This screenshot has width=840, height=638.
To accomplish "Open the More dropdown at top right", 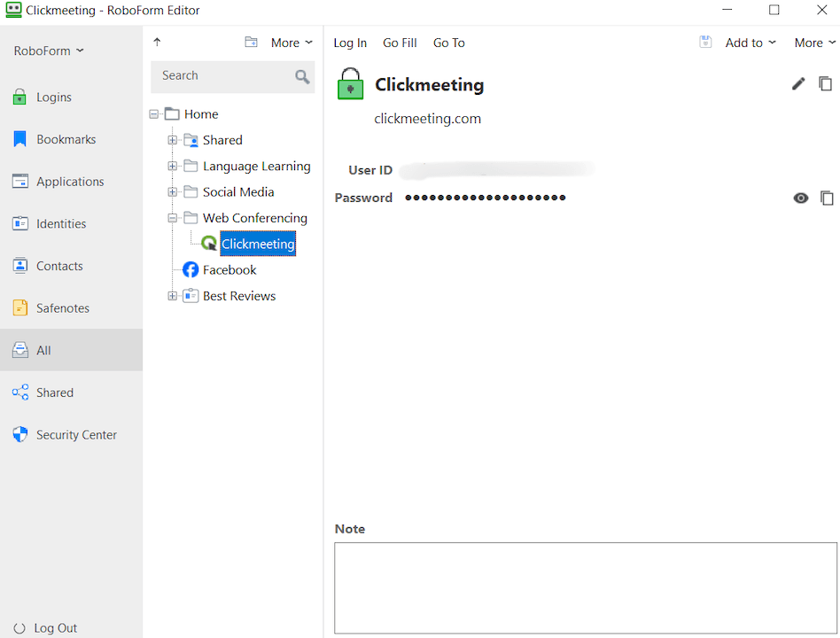I will (813, 42).
